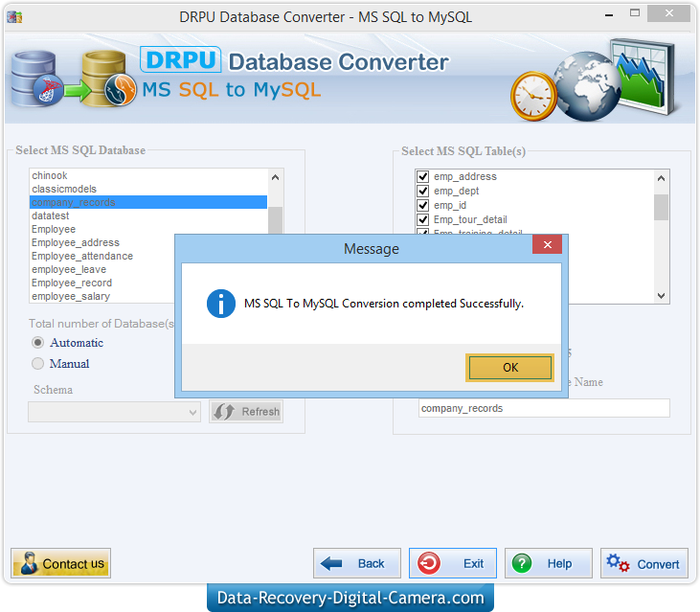
Task: Open Help
Action: [548, 563]
